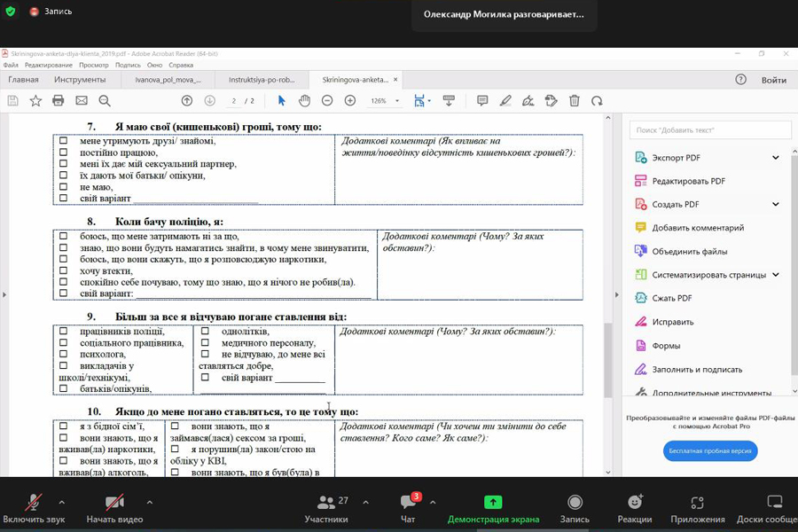Screen dimensions: 798x532
Task: Click the zoom in plus icon
Action: [350, 101]
